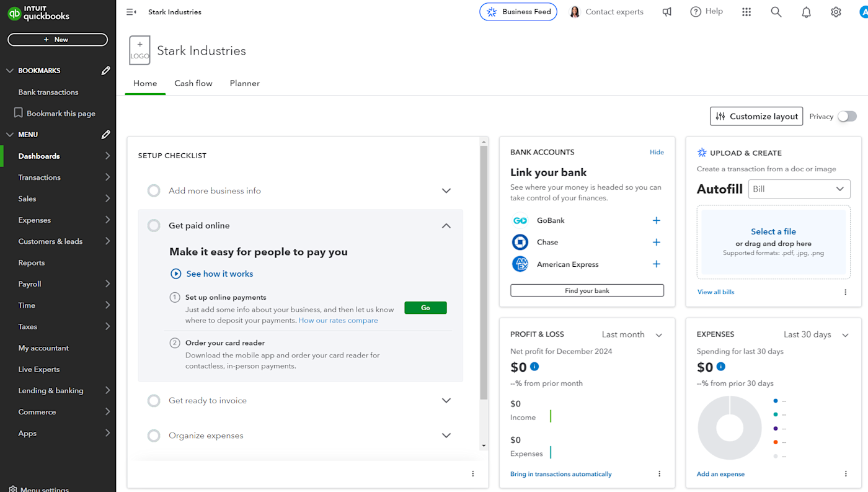868x492 pixels.
Task: Click the company logo placeholder
Action: [139, 50]
